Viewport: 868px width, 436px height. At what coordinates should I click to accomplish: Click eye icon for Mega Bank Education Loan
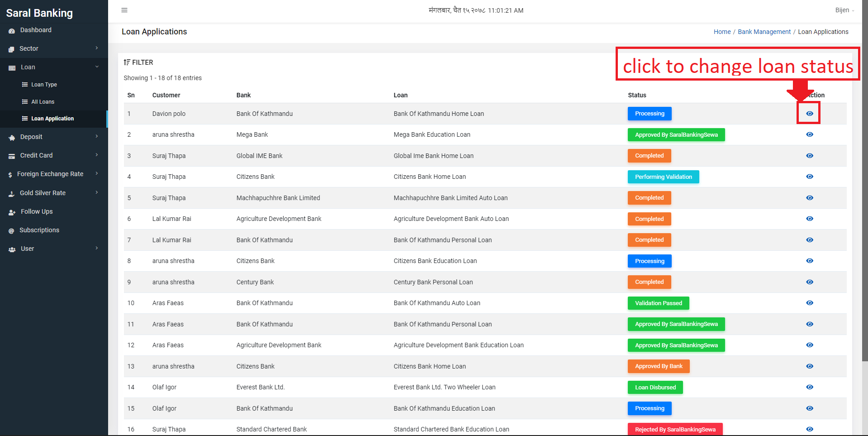click(x=810, y=134)
